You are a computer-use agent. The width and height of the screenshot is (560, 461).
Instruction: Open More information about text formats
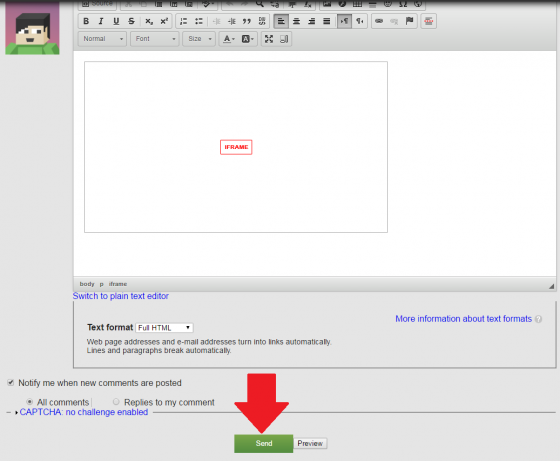tap(463, 319)
